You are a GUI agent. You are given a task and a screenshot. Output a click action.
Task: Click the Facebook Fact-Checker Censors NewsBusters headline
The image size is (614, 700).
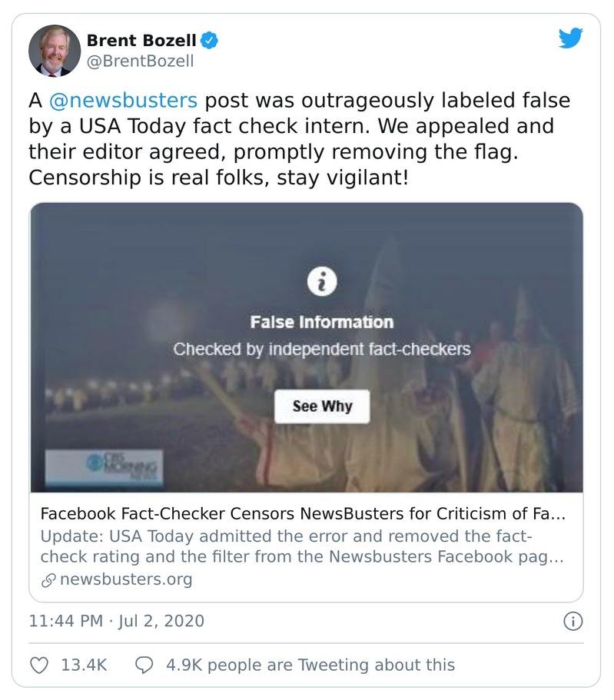(303, 514)
